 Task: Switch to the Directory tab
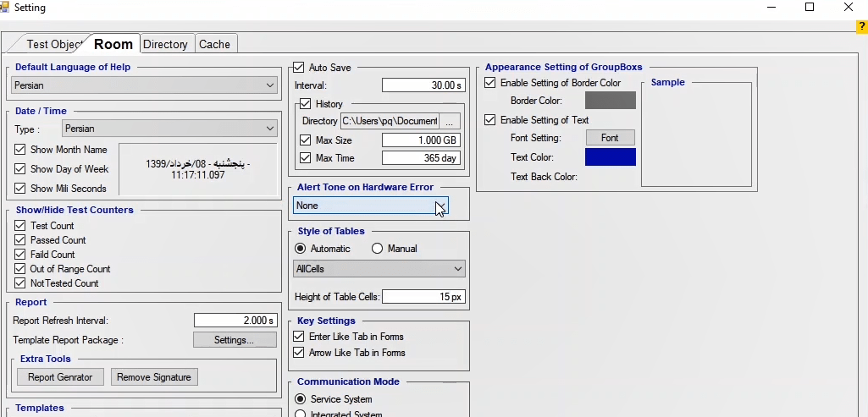165,44
